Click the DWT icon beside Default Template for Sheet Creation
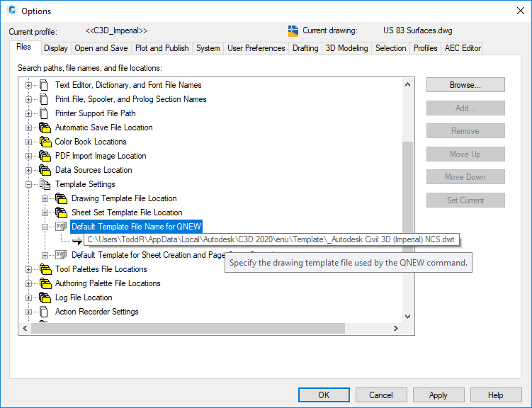The width and height of the screenshot is (532, 408). click(x=61, y=255)
